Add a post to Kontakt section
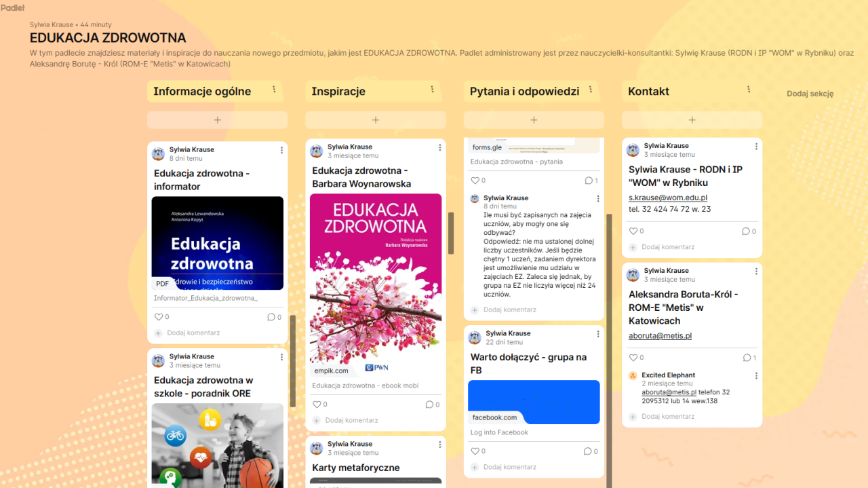868x488 pixels. coord(692,120)
